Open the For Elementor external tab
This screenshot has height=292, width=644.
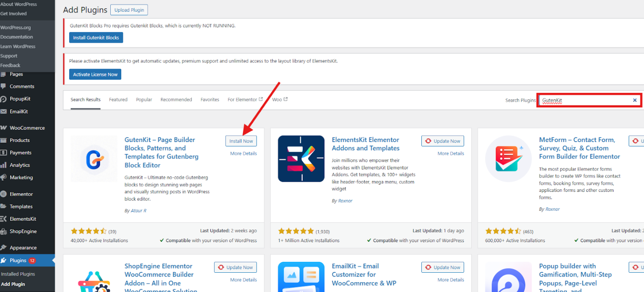coord(245,100)
